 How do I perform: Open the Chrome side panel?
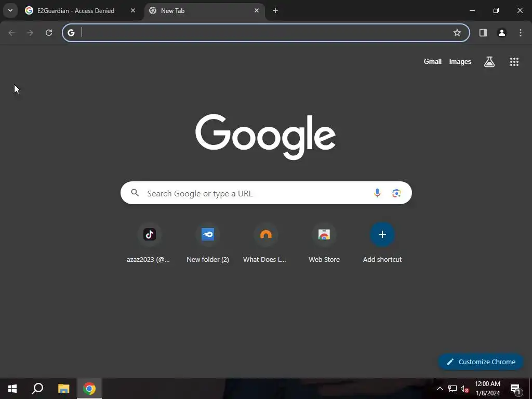[483, 33]
